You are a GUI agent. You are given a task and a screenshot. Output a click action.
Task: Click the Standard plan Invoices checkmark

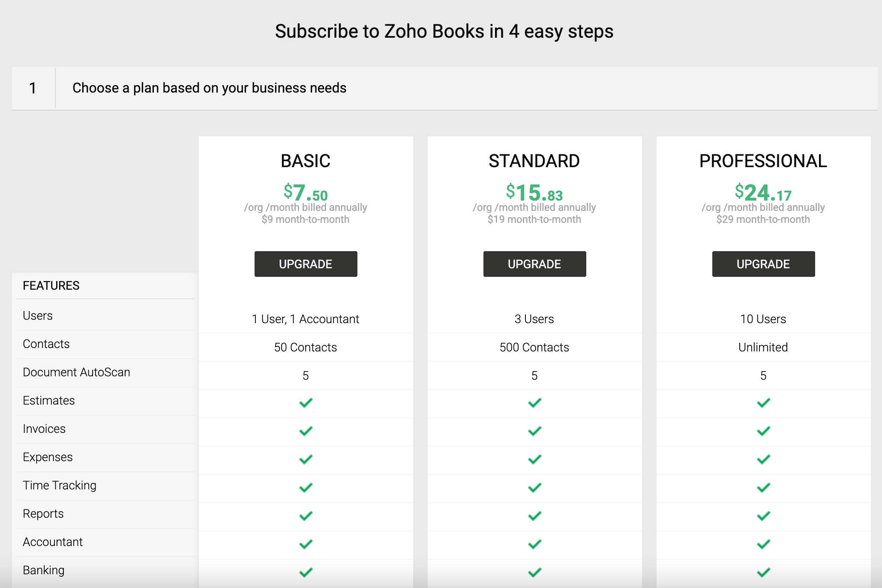coord(534,431)
